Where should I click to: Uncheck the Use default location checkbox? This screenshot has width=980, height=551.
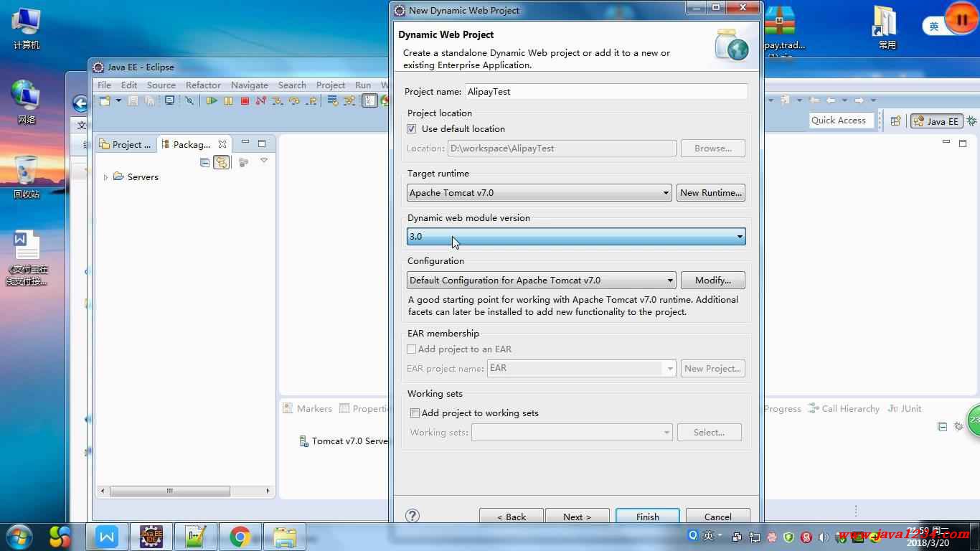(411, 129)
